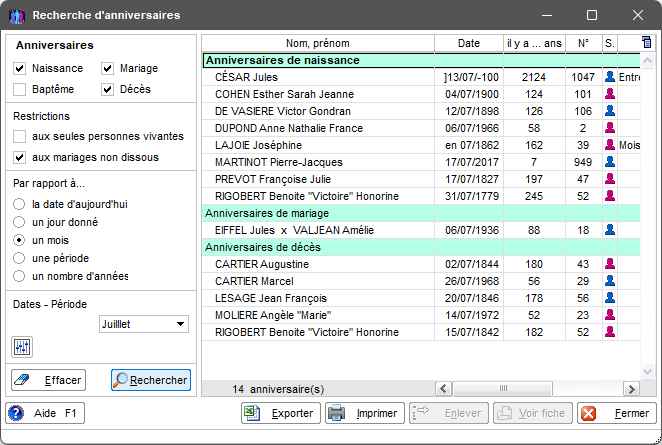Open Aide F1 help
The image size is (662, 445).
(x=45, y=413)
